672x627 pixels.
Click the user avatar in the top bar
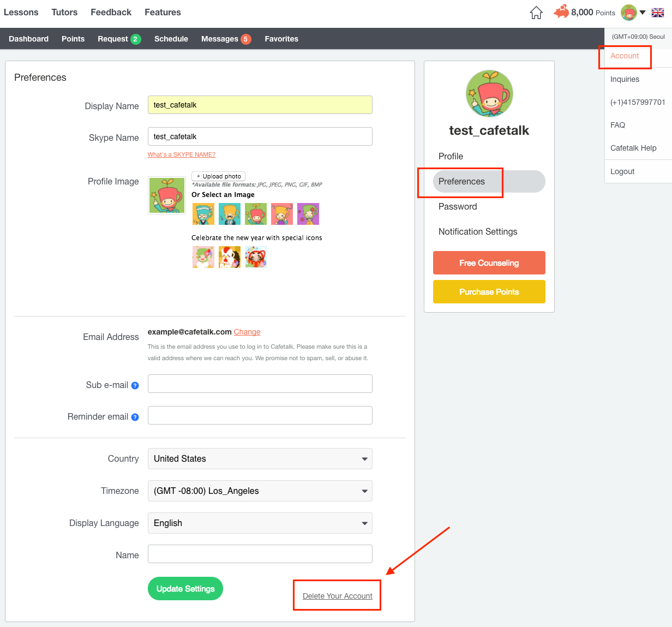click(x=629, y=13)
